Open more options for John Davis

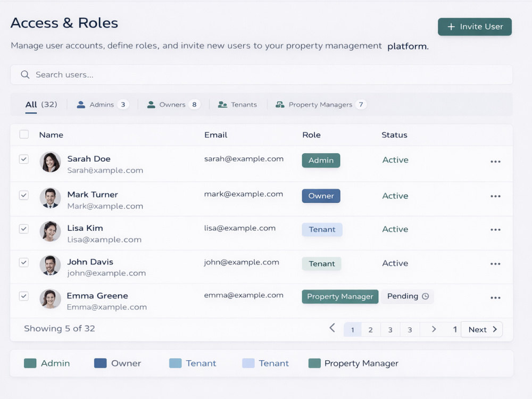[495, 264]
